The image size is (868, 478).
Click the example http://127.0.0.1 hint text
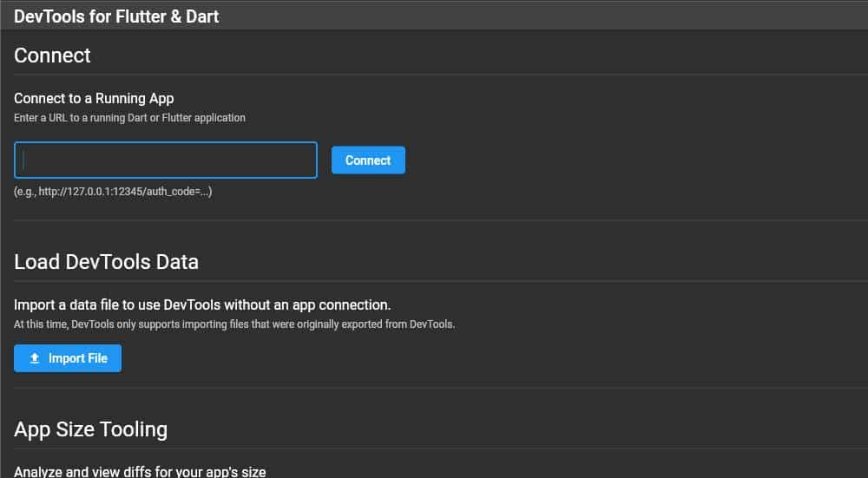pos(113,191)
